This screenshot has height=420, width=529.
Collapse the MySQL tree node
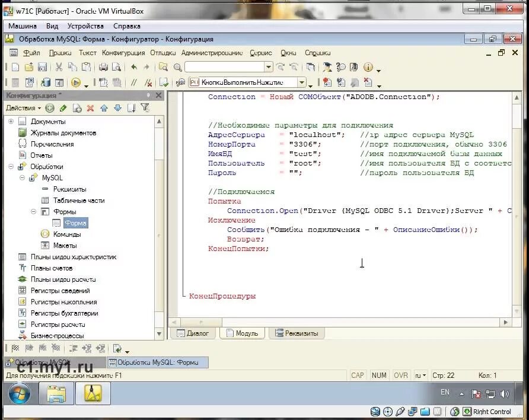(x=23, y=177)
